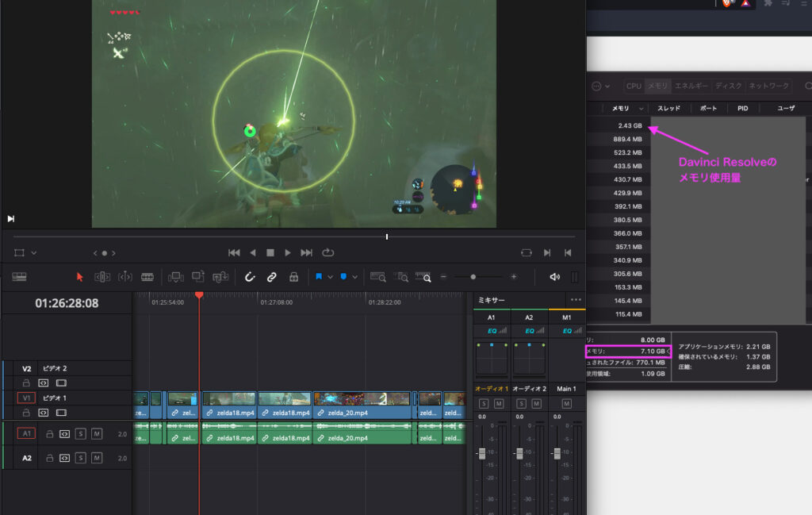The height and width of the screenshot is (515, 812).
Task: Solo the A1 audio track in the timeline
Action: pos(80,433)
